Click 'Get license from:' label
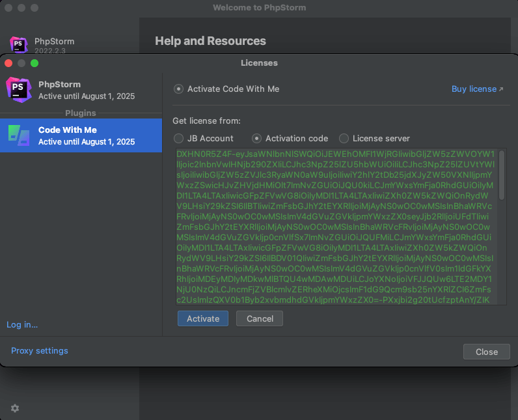Viewport: 518px width, 420px height. pyautogui.click(x=206, y=121)
